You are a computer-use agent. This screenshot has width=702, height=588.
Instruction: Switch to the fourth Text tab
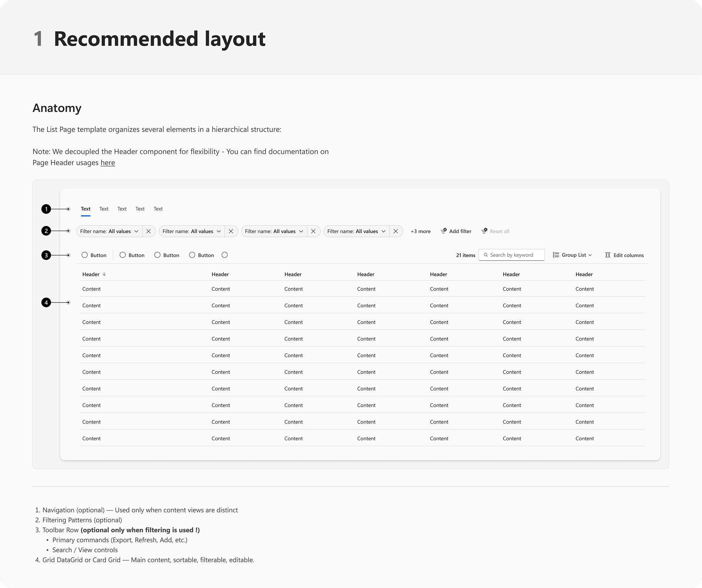140,209
